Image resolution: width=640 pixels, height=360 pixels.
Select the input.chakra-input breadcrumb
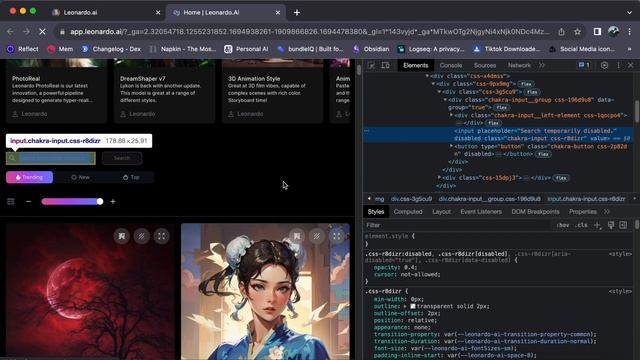586,199
